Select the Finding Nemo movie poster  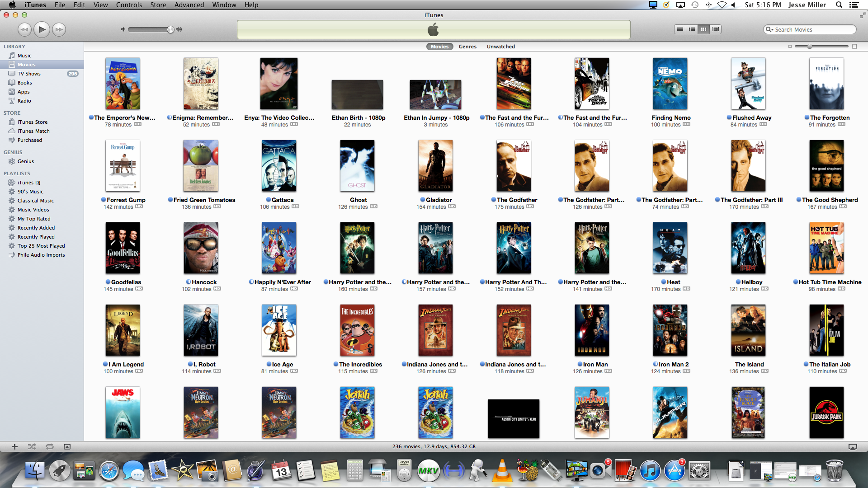(670, 84)
